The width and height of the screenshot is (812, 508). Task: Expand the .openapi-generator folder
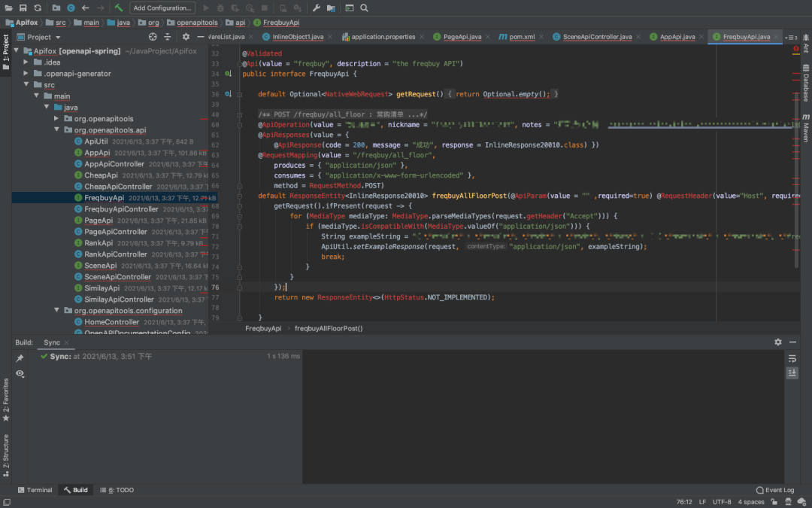pos(26,74)
